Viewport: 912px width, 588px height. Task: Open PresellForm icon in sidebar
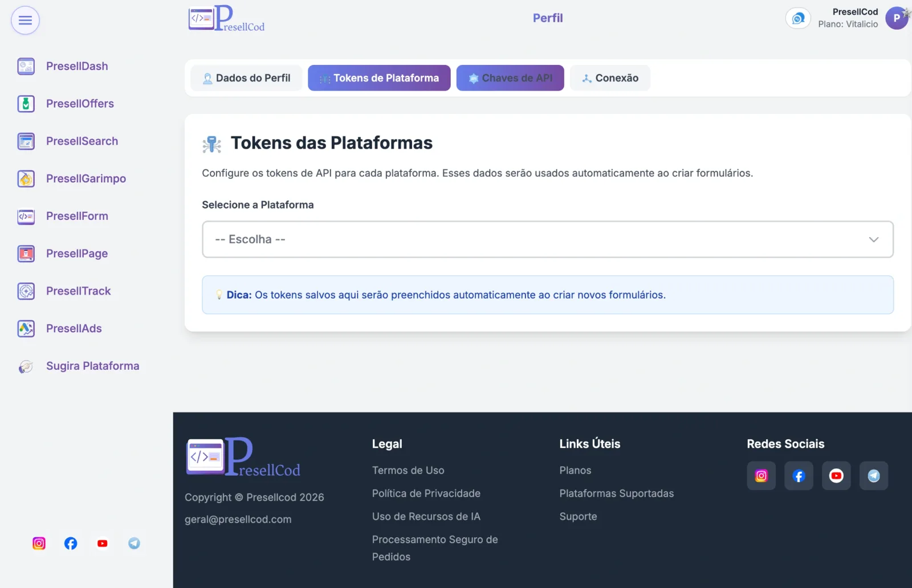pos(26,217)
